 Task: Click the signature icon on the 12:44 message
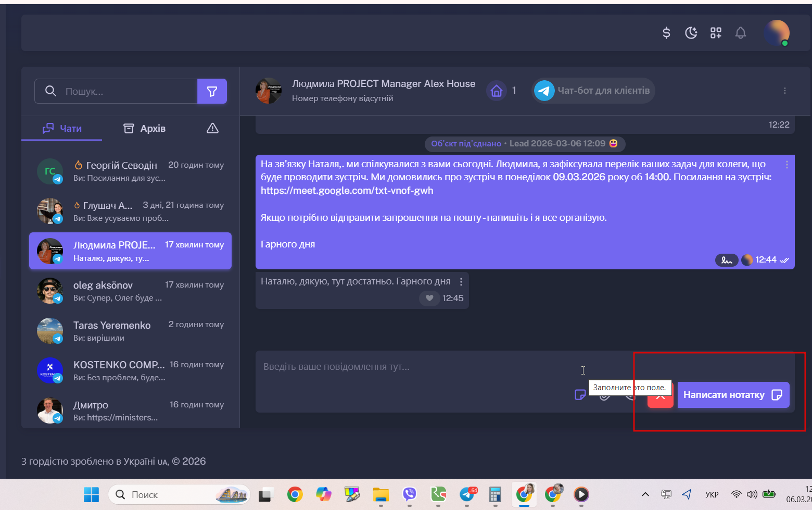tap(727, 260)
